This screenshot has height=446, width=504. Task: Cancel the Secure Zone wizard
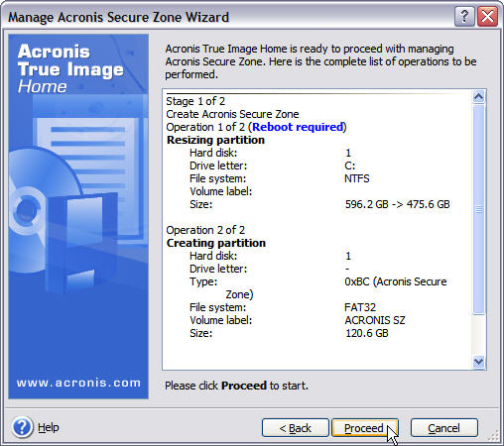443,428
